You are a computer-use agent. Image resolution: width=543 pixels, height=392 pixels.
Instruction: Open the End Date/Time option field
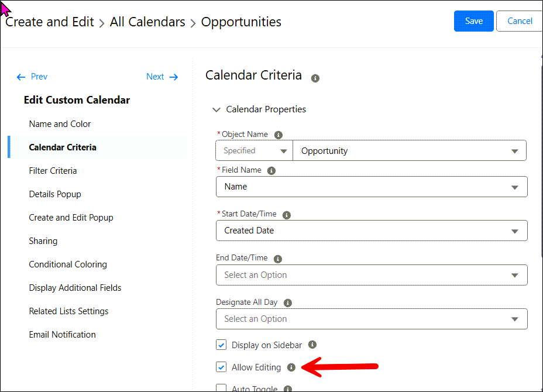[372, 275]
